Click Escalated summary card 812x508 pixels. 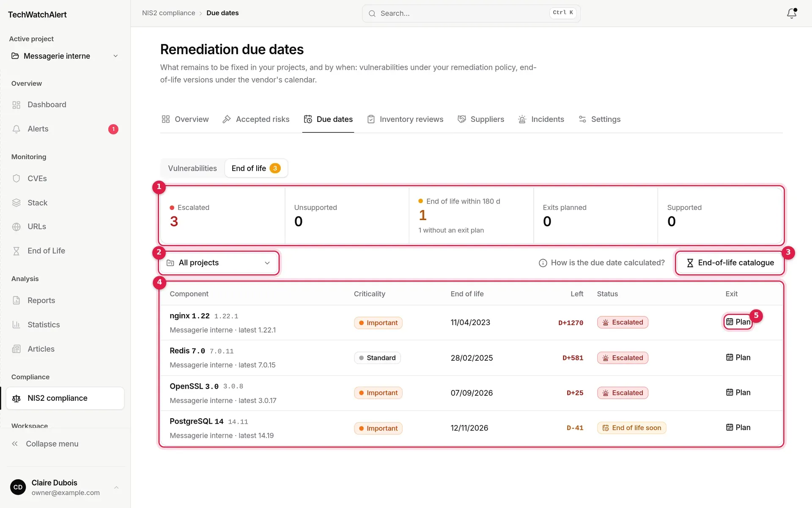tap(222, 215)
